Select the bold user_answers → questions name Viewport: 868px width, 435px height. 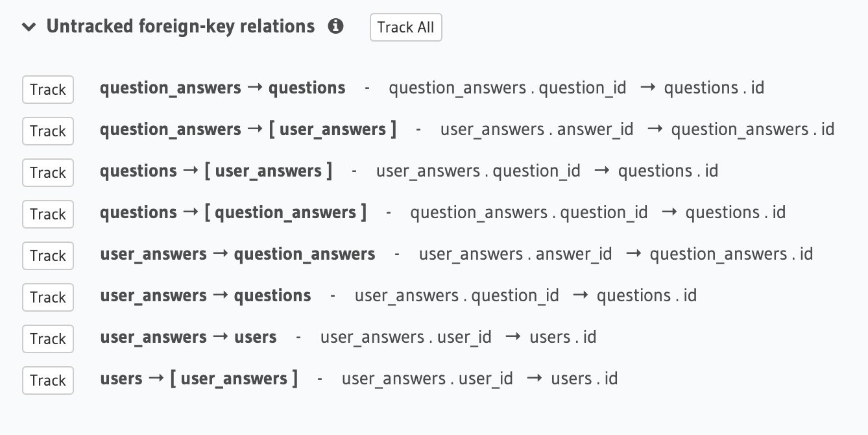(x=206, y=295)
